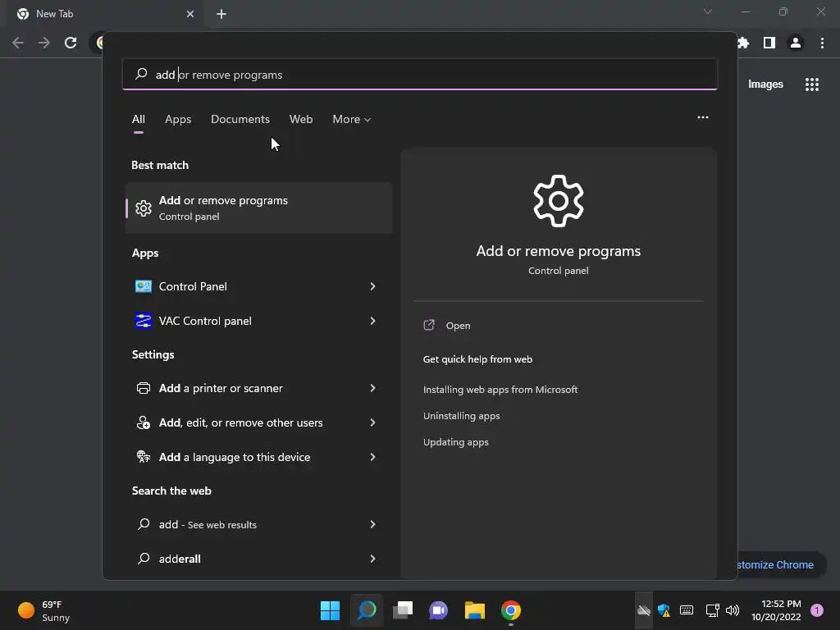Viewport: 840px width, 630px height.
Task: Click the network tray icon
Action: pos(712,610)
